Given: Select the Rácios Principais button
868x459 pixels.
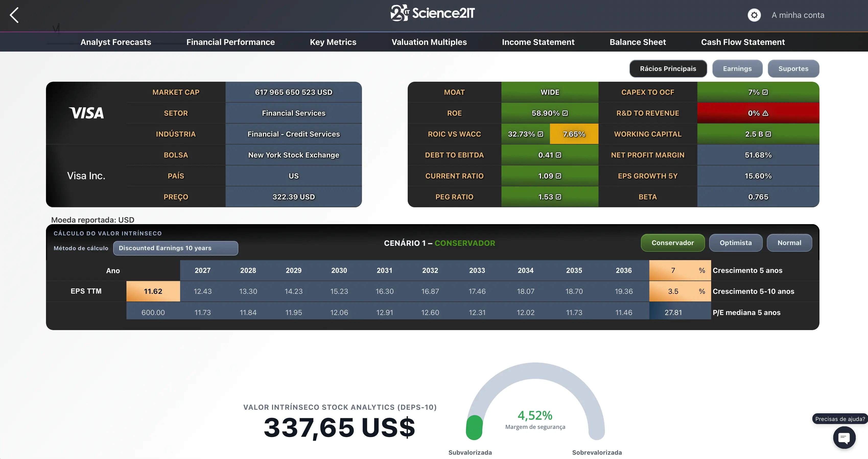Looking at the screenshot, I should point(668,69).
